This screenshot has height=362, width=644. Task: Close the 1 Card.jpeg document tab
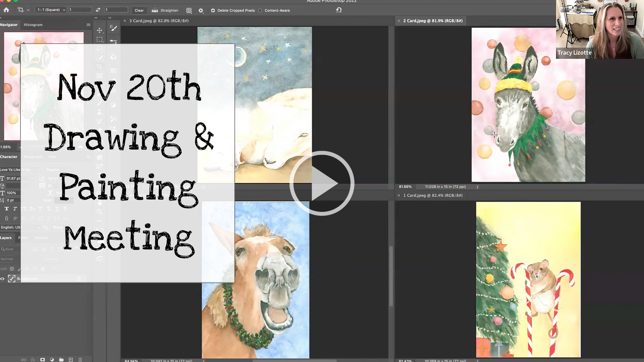click(399, 195)
